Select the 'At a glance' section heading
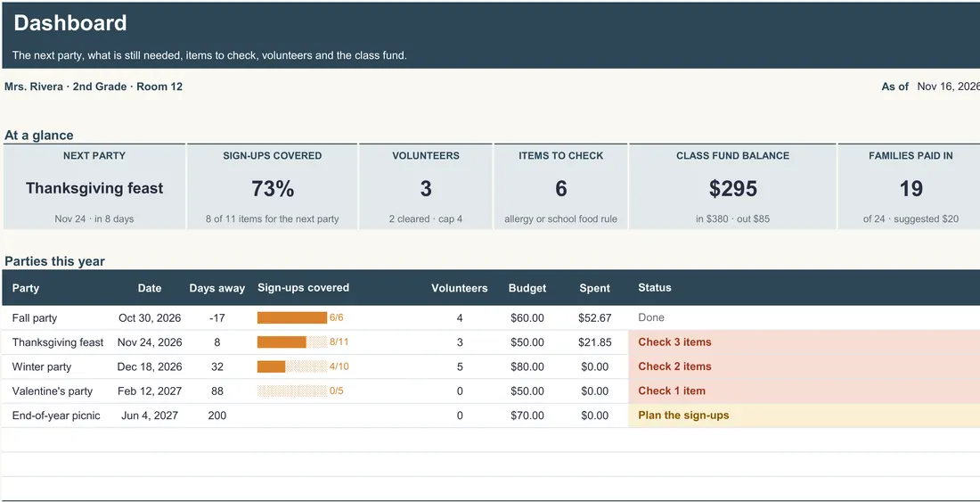980x502 pixels. point(38,136)
